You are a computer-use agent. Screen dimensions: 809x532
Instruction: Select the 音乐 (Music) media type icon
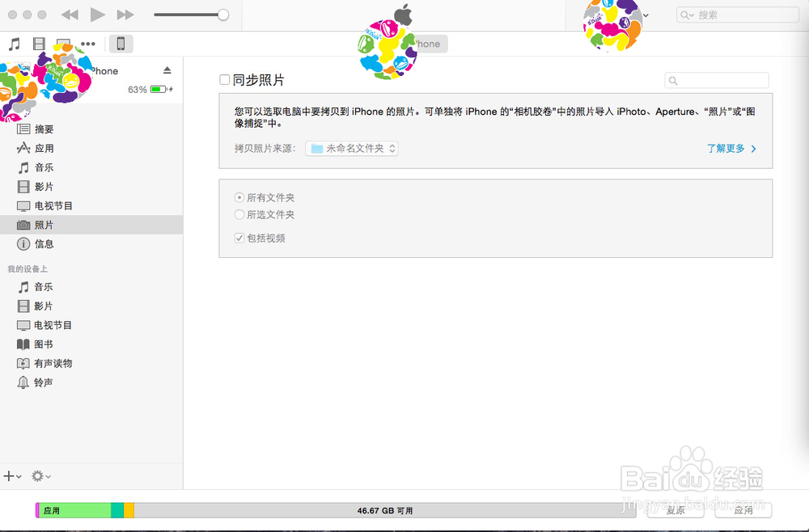14,44
